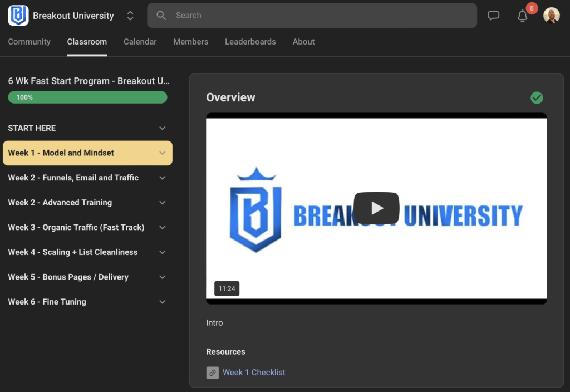Collapse Week 1 - Model and Mindset

(x=162, y=153)
